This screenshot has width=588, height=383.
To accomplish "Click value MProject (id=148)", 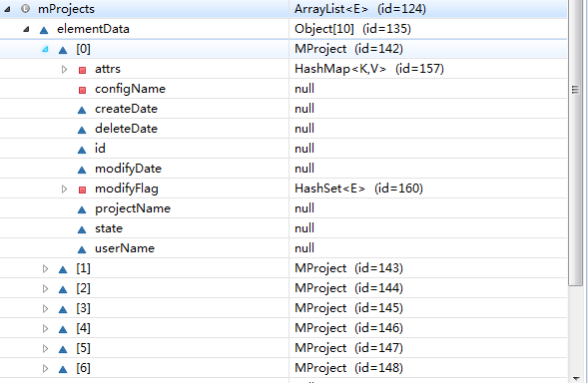I will click(x=348, y=368).
